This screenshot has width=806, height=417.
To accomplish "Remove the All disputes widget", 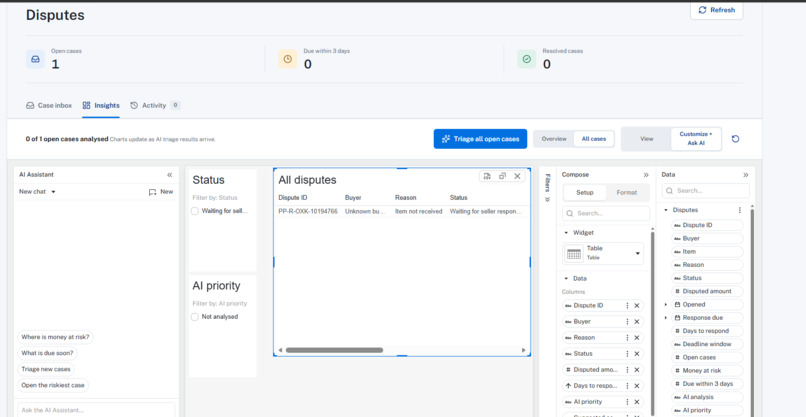I will click(x=517, y=176).
